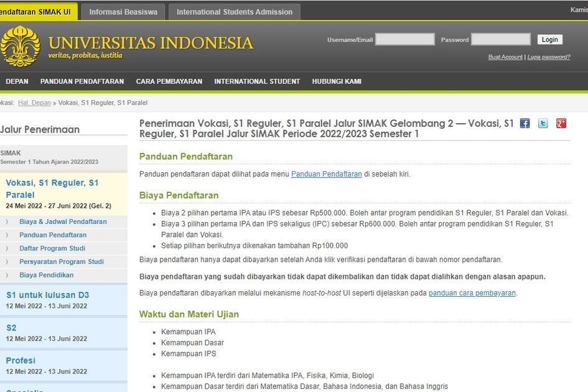Open the Lupa password? link
This screenshot has width=588, height=392.
click(549, 57)
